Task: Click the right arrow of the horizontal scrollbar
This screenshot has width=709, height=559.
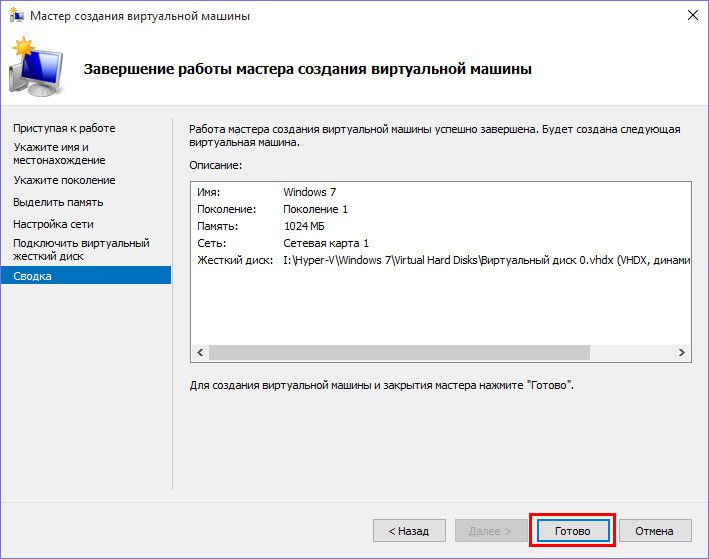Action: [682, 353]
